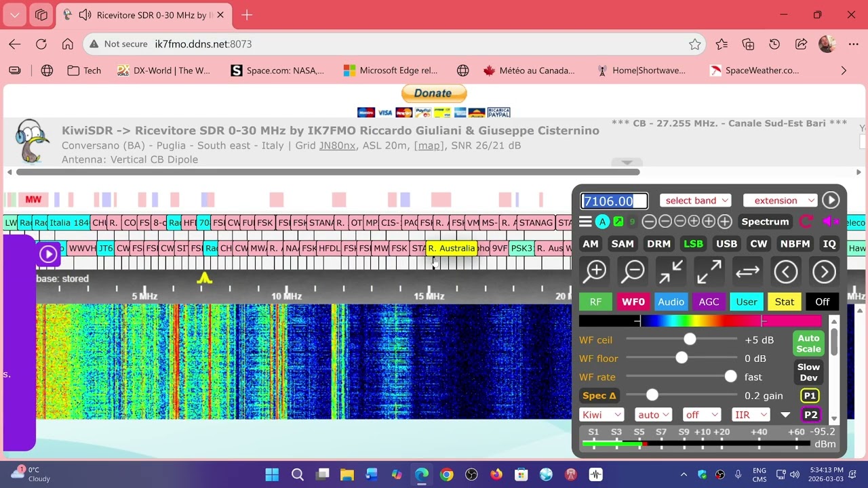
Task: Open Firefox from the taskbar
Action: coord(496,474)
